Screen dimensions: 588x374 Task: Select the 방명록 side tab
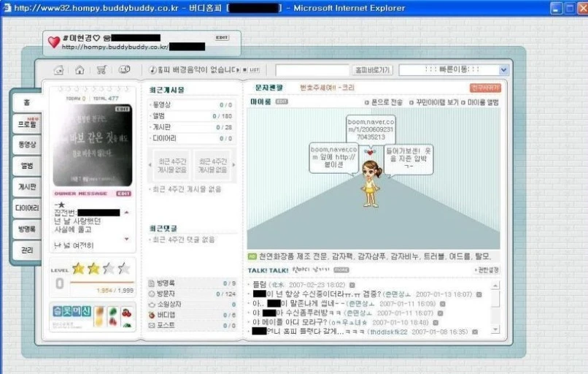[x=28, y=229]
